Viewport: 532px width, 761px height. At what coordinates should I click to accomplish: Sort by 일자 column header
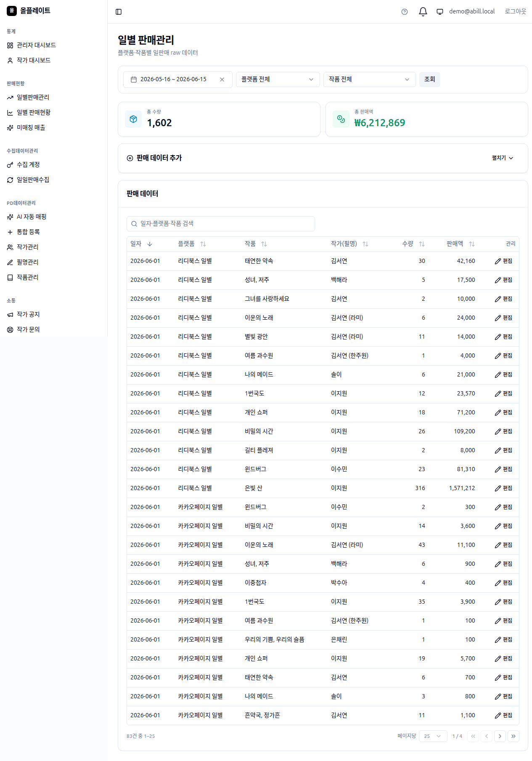(x=141, y=244)
